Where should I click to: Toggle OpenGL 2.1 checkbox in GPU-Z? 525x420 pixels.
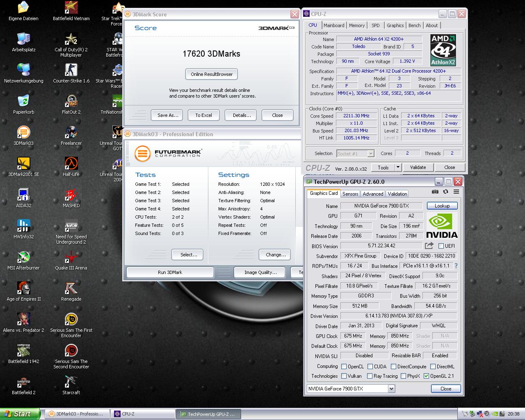click(x=426, y=376)
